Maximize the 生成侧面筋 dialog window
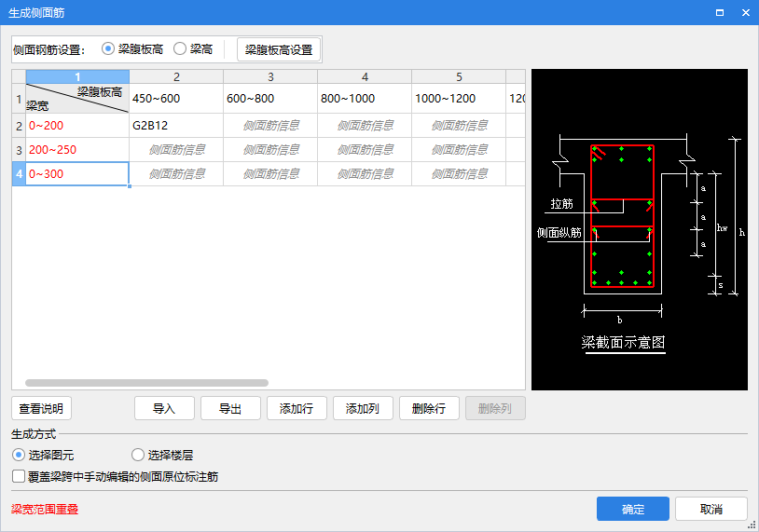 coord(720,12)
